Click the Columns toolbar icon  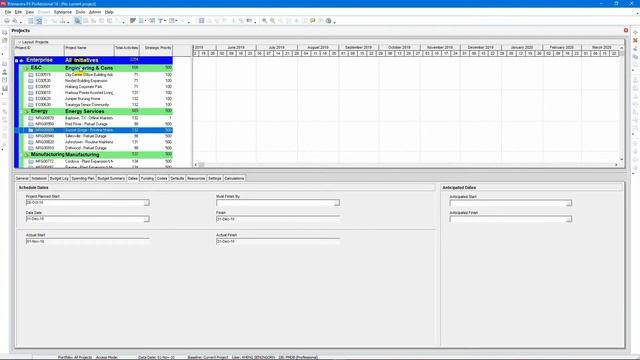coord(141,21)
